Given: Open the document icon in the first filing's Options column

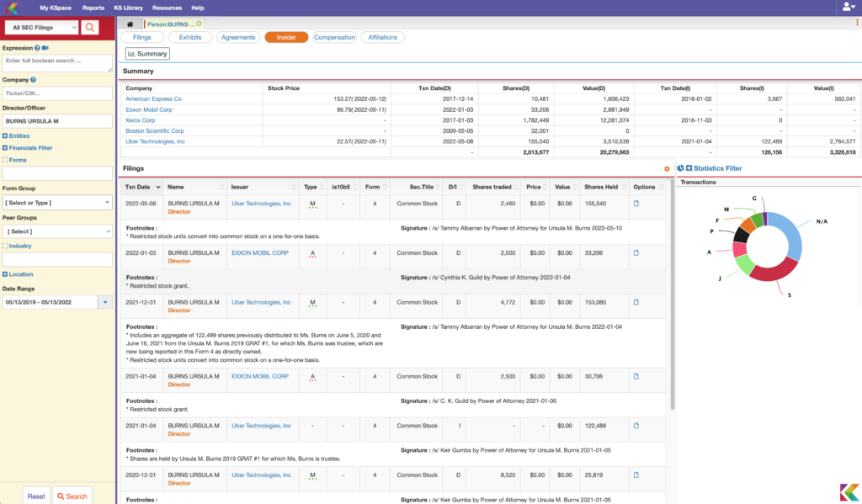Looking at the screenshot, I should click(636, 202).
